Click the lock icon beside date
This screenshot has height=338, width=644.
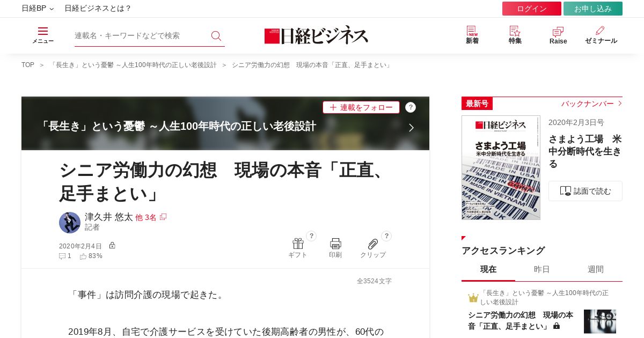pyautogui.click(x=112, y=245)
